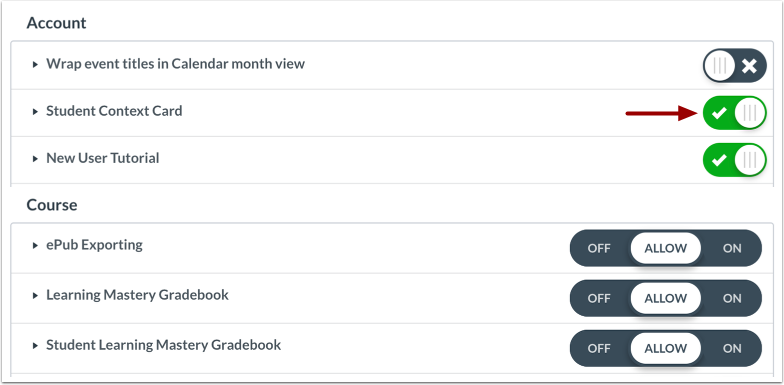Expand the New User Tutorial disclosure triangle
The image size is (784, 385).
pos(35,159)
